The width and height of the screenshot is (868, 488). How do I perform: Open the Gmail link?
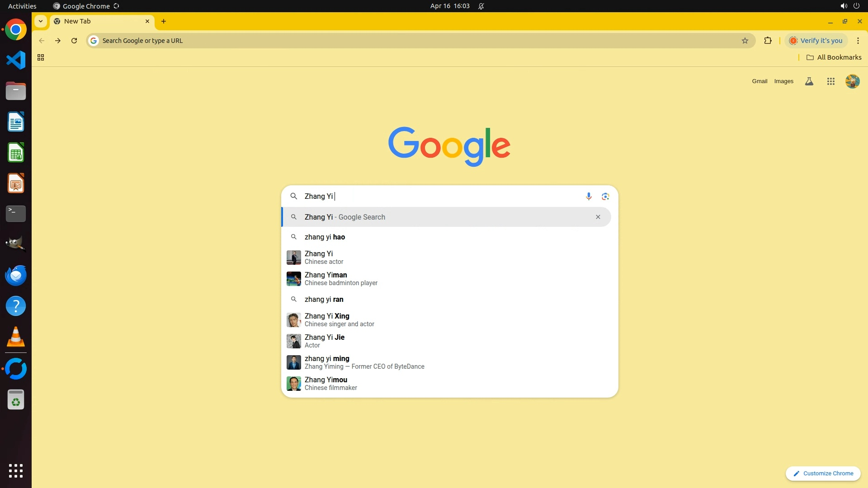pos(759,81)
